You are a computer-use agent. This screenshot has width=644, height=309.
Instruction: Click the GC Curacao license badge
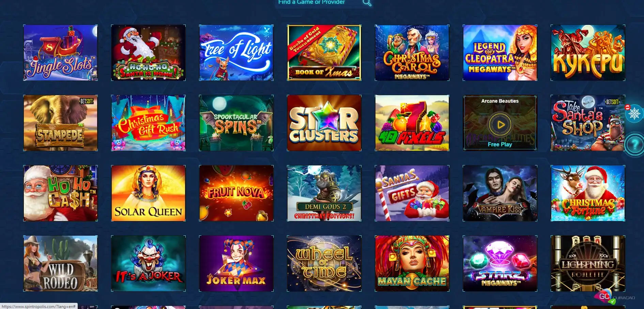point(614,297)
